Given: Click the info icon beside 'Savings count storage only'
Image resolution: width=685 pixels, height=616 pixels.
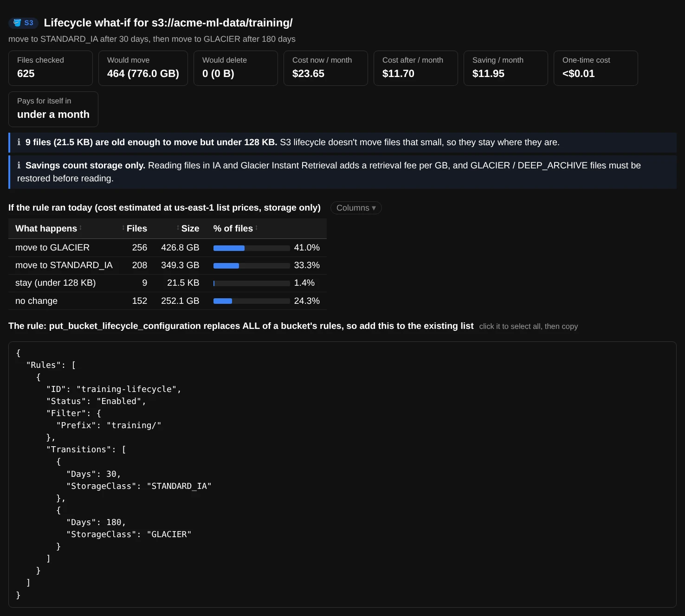Looking at the screenshot, I should (19, 166).
